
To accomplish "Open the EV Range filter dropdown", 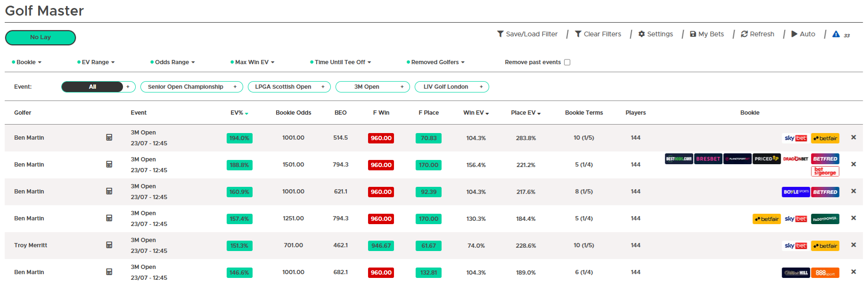I will tap(96, 62).
